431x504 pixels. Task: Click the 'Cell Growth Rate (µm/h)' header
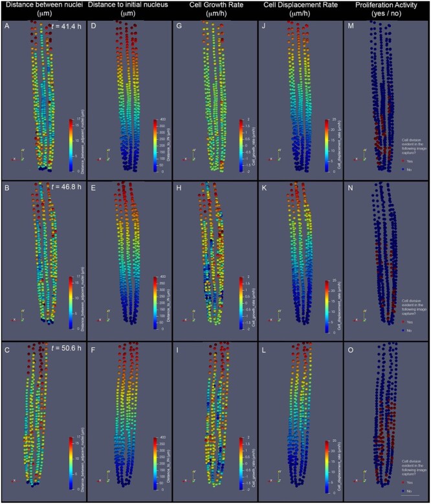pyautogui.click(x=216, y=9)
